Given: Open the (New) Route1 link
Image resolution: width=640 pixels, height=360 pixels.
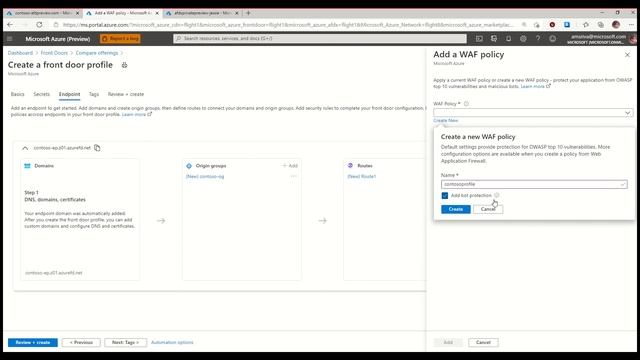Looking at the screenshot, I should click(362, 177).
